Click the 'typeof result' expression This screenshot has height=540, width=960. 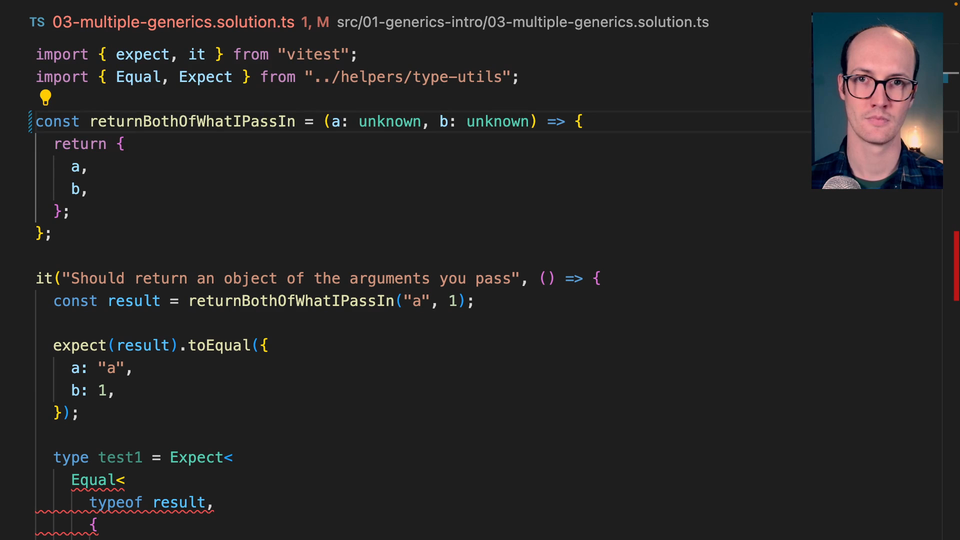tap(150, 503)
